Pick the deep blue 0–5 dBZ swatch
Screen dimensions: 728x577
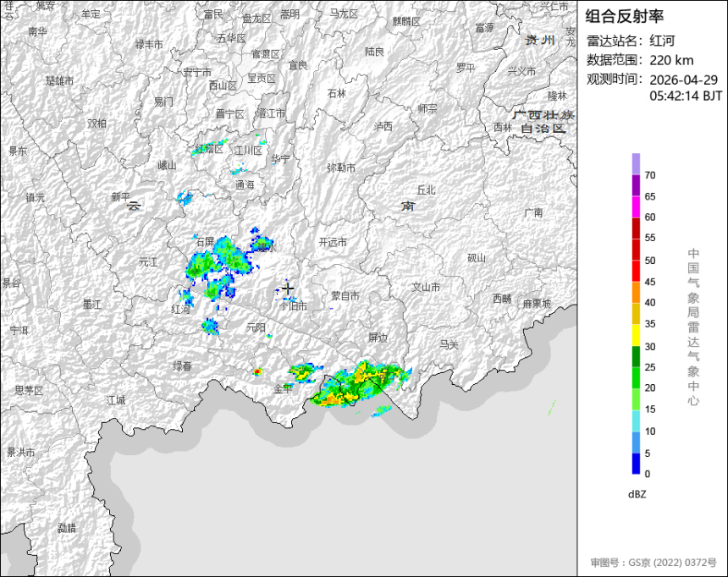[x=636, y=464]
